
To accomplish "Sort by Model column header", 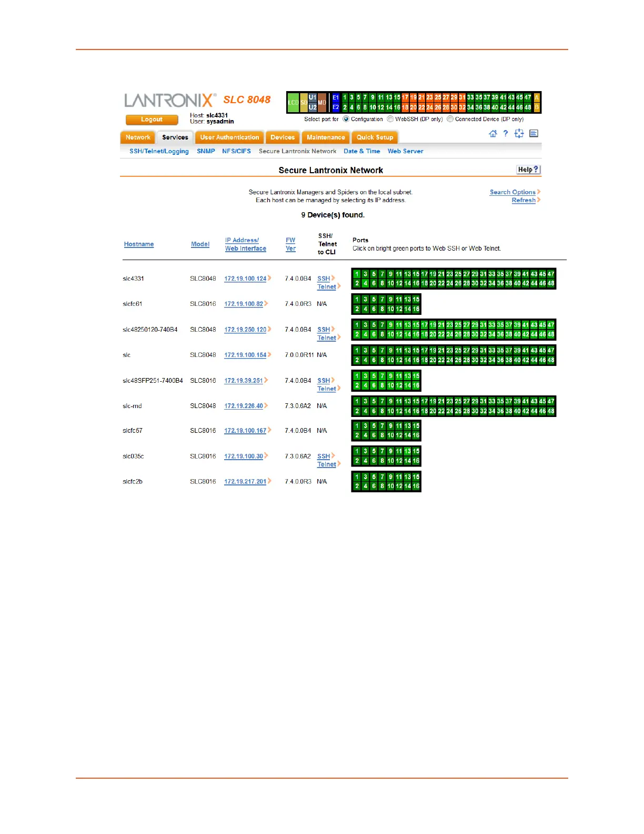I will (200, 244).
